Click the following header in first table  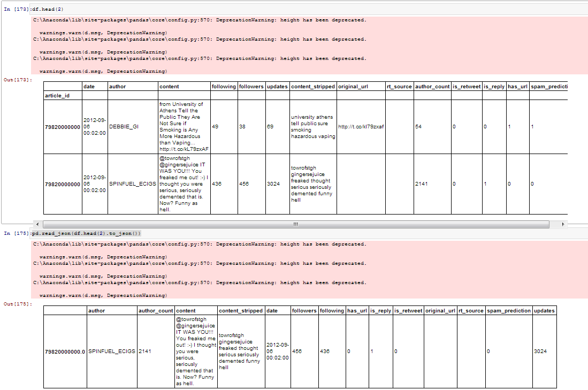224,86
